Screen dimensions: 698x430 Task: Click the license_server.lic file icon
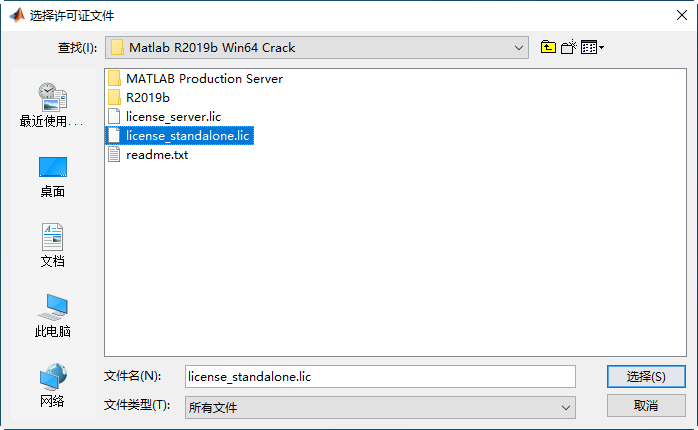(x=114, y=117)
